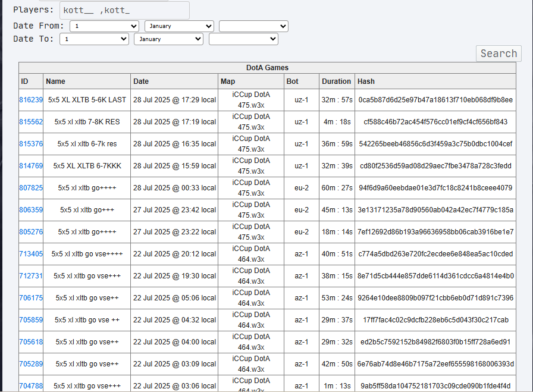533x392 pixels.
Task: Open the Date To year dropdown
Action: pyautogui.click(x=243, y=39)
